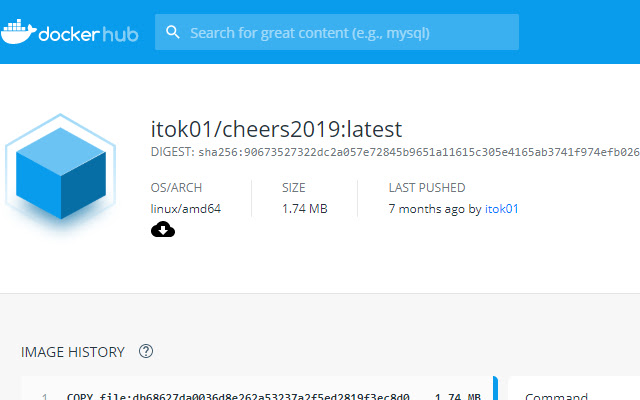Image resolution: width=640 pixels, height=400 pixels.
Task: Click the search magnifier icon
Action: (x=173, y=32)
